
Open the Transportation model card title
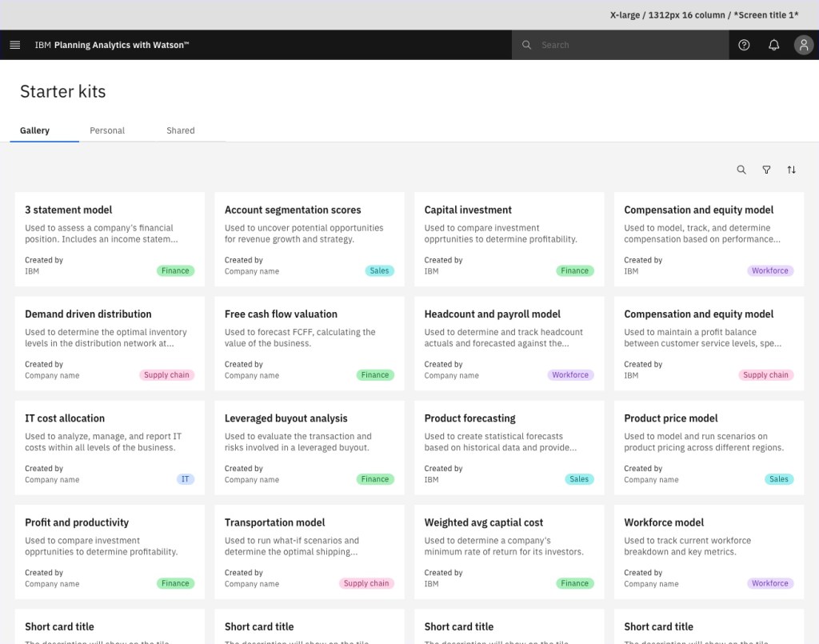coord(274,522)
